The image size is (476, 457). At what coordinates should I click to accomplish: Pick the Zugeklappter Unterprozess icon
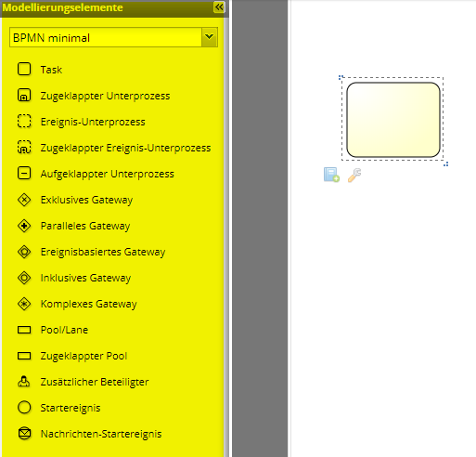24,95
